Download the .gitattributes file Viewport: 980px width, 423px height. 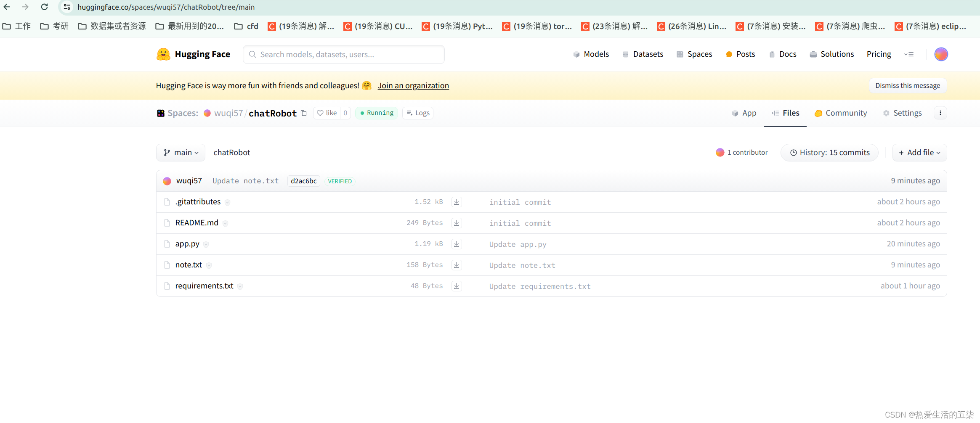[457, 202]
